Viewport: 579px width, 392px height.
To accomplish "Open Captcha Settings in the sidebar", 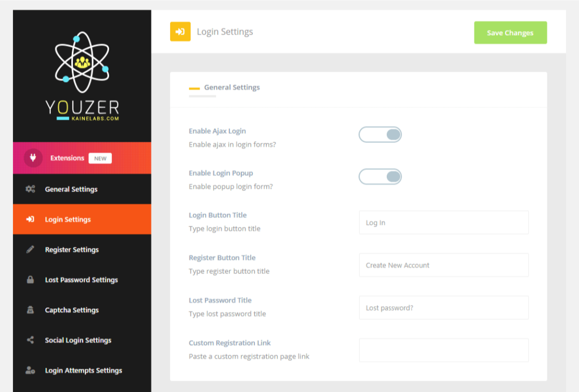I will coord(82,310).
